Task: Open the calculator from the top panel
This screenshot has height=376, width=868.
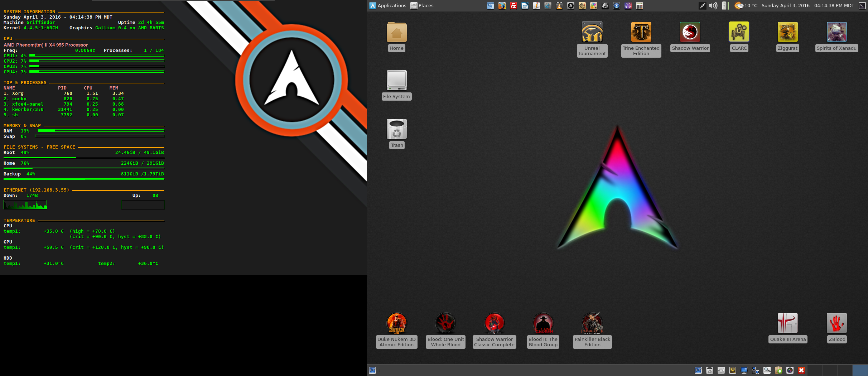Action: click(x=639, y=6)
